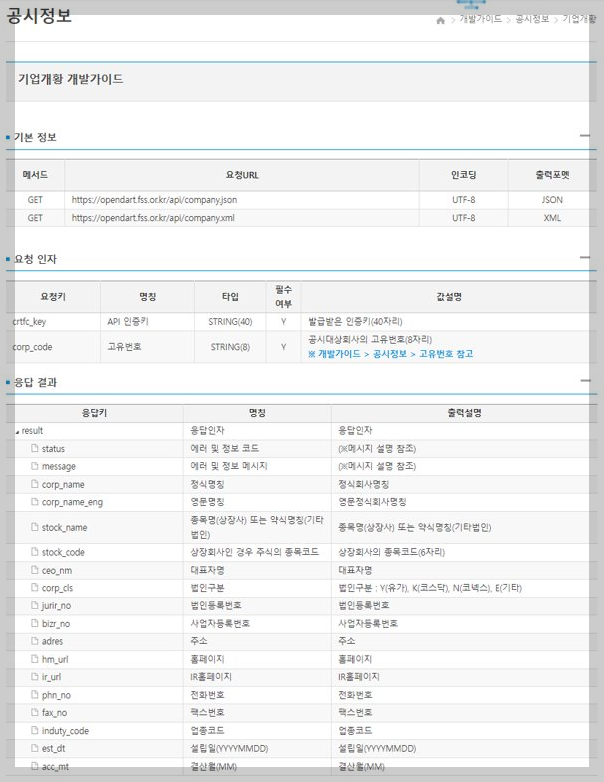Select the status tree item

(53, 448)
